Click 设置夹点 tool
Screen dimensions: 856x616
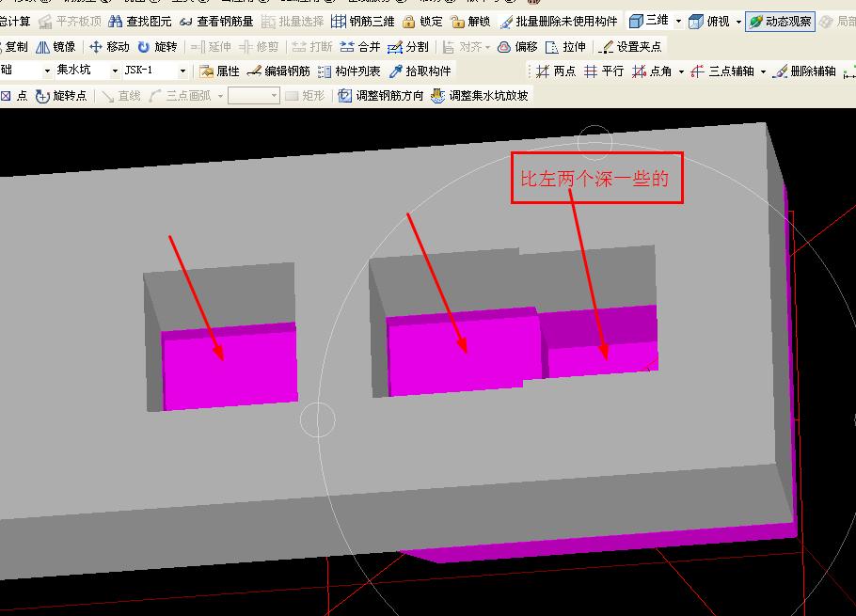click(629, 47)
